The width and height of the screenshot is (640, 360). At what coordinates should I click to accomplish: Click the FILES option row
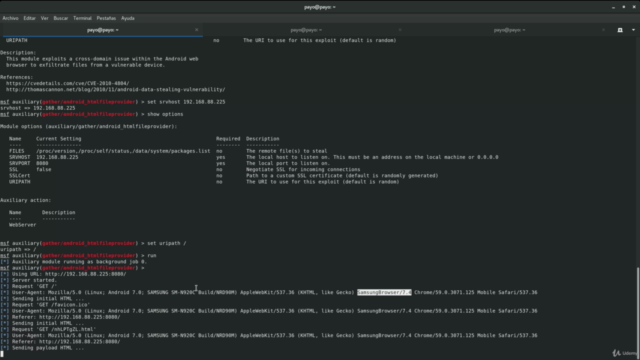(168, 151)
